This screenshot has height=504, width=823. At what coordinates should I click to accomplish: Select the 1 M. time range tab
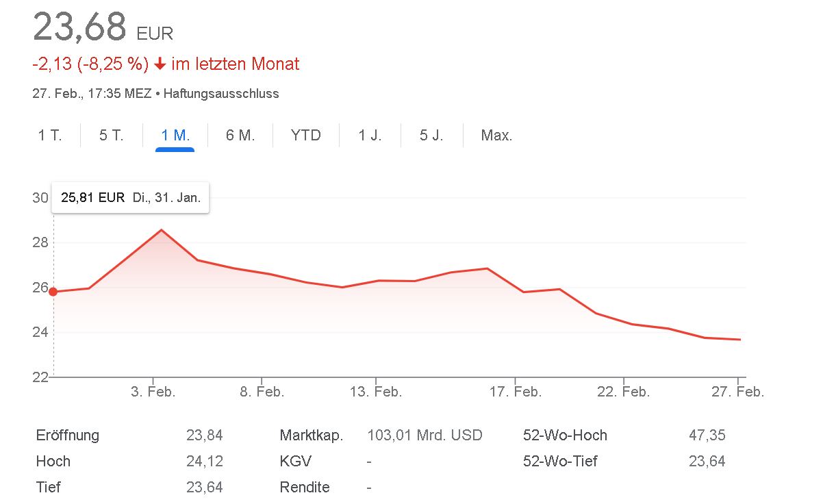(175, 136)
